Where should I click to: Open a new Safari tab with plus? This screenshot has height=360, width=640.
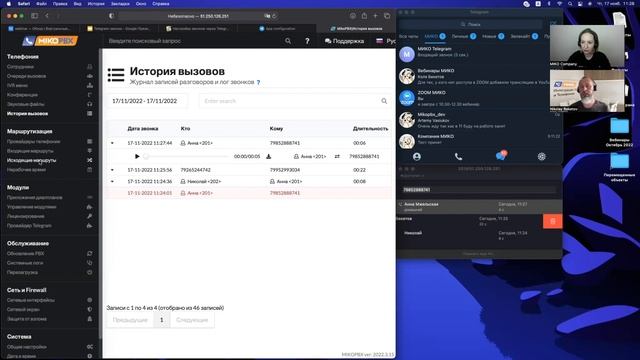(376, 16)
